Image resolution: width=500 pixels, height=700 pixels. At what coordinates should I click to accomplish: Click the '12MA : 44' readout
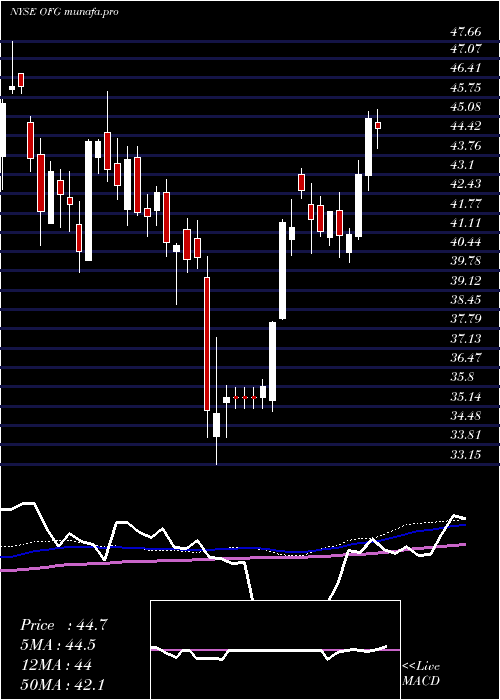click(x=56, y=665)
